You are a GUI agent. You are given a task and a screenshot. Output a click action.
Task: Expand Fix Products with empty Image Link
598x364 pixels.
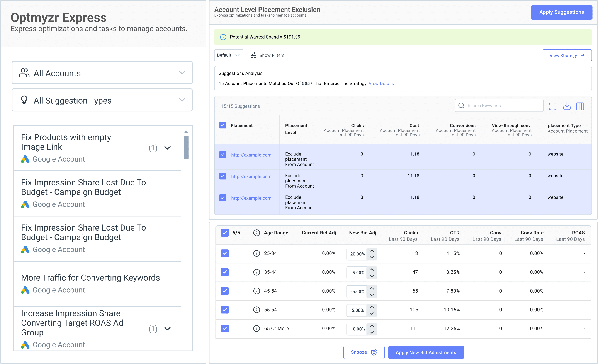[x=167, y=148]
